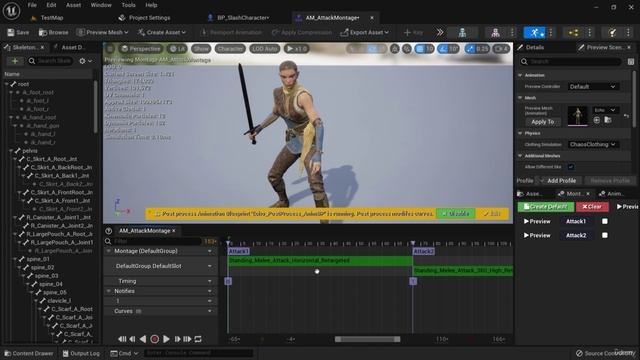The width and height of the screenshot is (640, 360).
Task: Open the Timing track dropdown
Action: tap(210, 281)
